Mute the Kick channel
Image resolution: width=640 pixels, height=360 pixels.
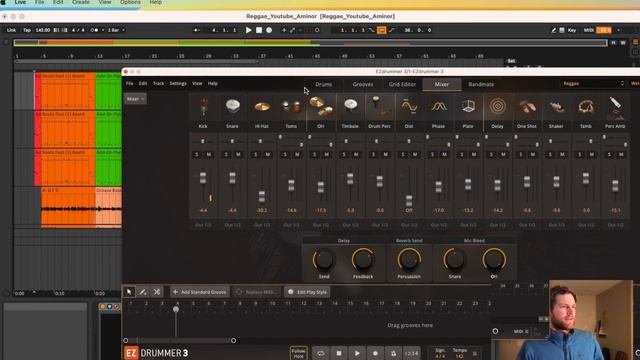209,154
